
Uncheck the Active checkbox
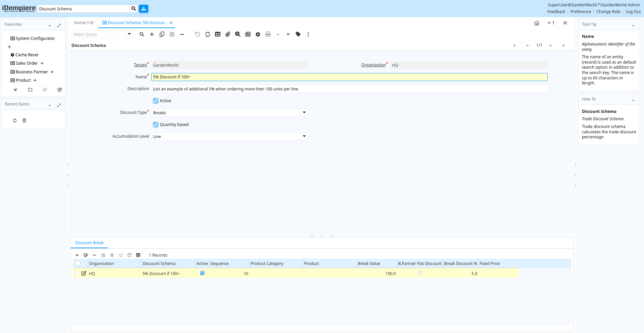pyautogui.click(x=156, y=101)
